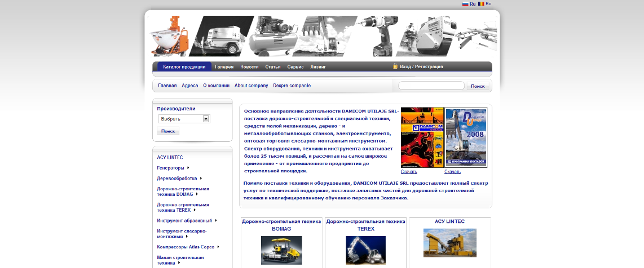
Task: Click the top search Поиск button
Action: click(478, 86)
